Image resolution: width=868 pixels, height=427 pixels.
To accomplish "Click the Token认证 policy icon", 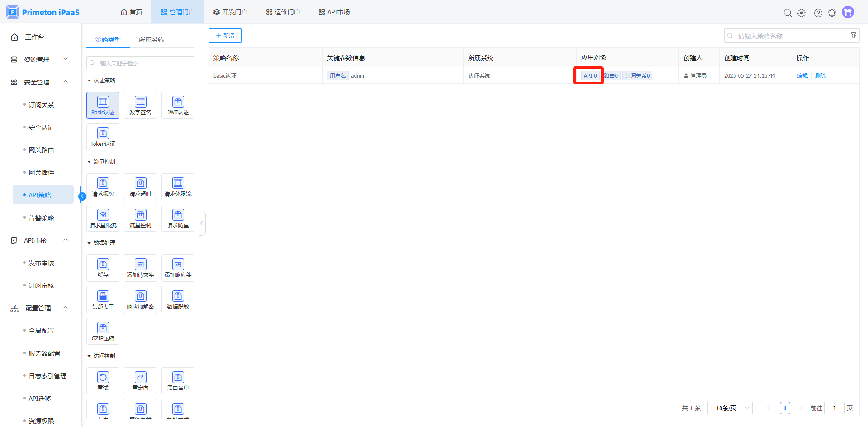I will pos(103,137).
